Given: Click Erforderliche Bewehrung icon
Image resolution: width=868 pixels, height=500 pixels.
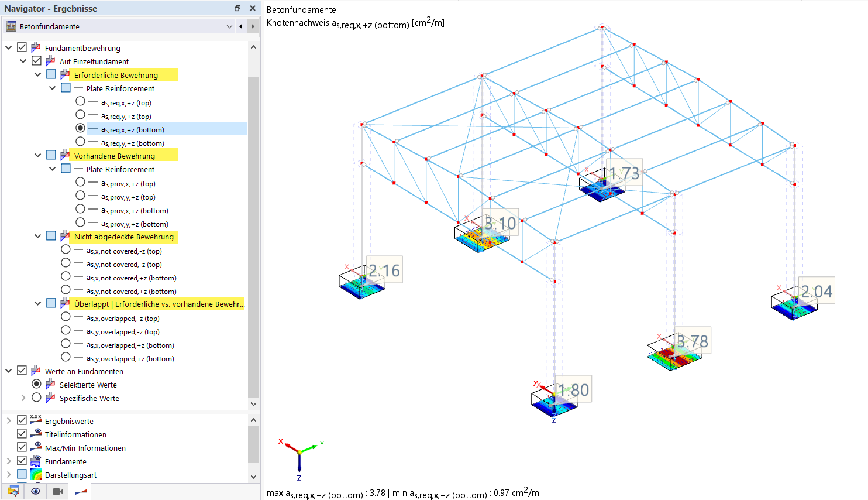Looking at the screenshot, I should (x=65, y=74).
